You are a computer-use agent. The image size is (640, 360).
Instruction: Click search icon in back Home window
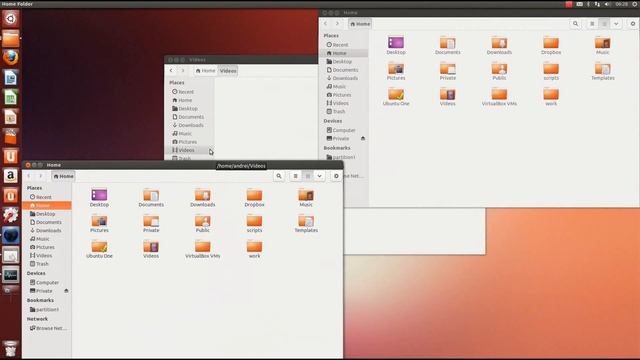click(576, 24)
